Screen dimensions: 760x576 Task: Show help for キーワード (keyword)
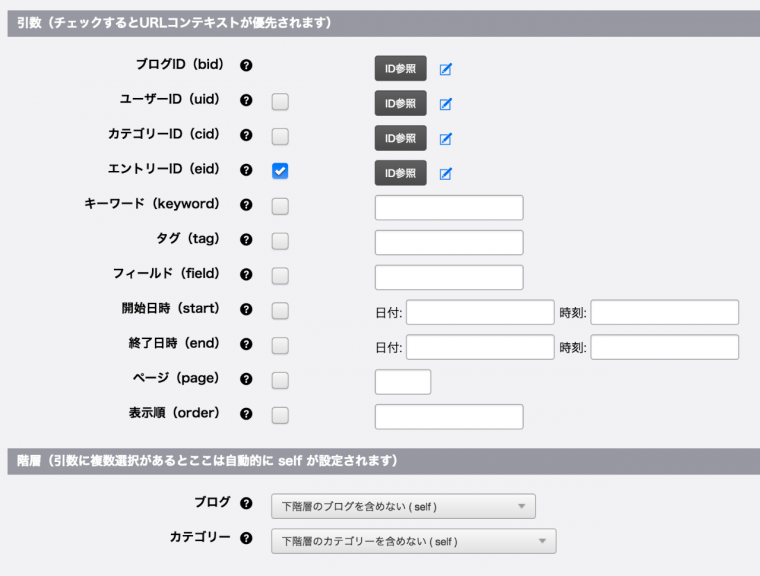(246, 205)
